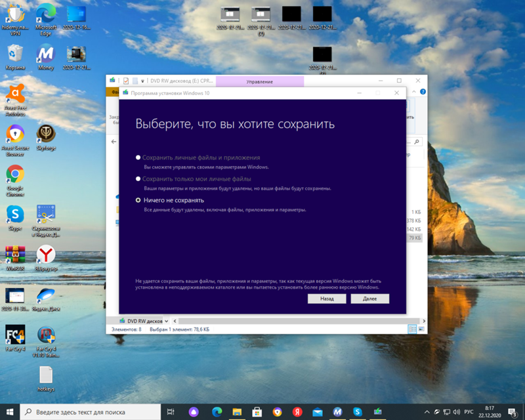The image size is (525, 420).
Task: Switch the РУС input language indicator
Action: pos(469,412)
